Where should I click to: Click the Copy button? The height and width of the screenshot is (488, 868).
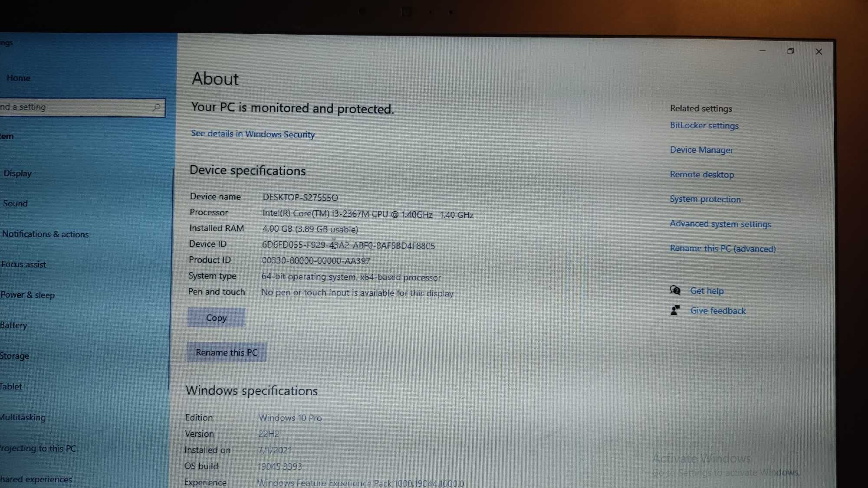point(217,318)
